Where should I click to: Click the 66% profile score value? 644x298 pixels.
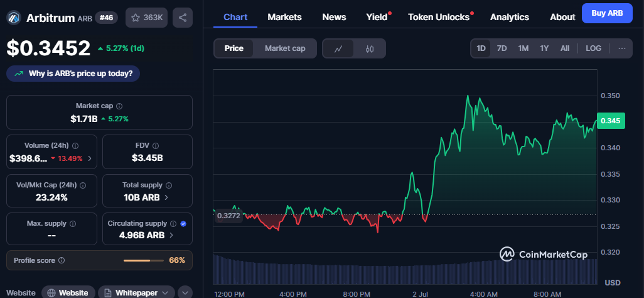(x=177, y=260)
